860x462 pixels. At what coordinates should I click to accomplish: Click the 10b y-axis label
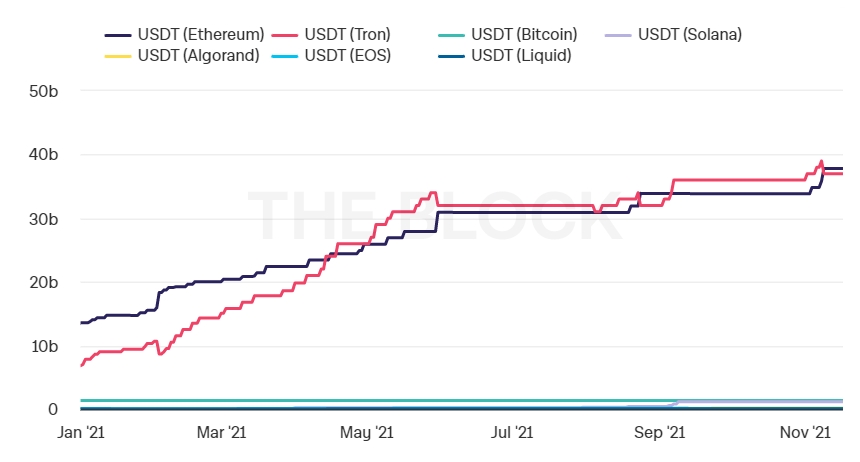click(43, 346)
